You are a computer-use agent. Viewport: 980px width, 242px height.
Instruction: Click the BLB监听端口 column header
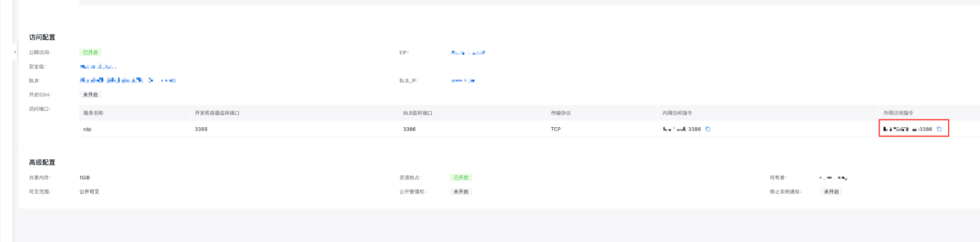[x=418, y=113]
